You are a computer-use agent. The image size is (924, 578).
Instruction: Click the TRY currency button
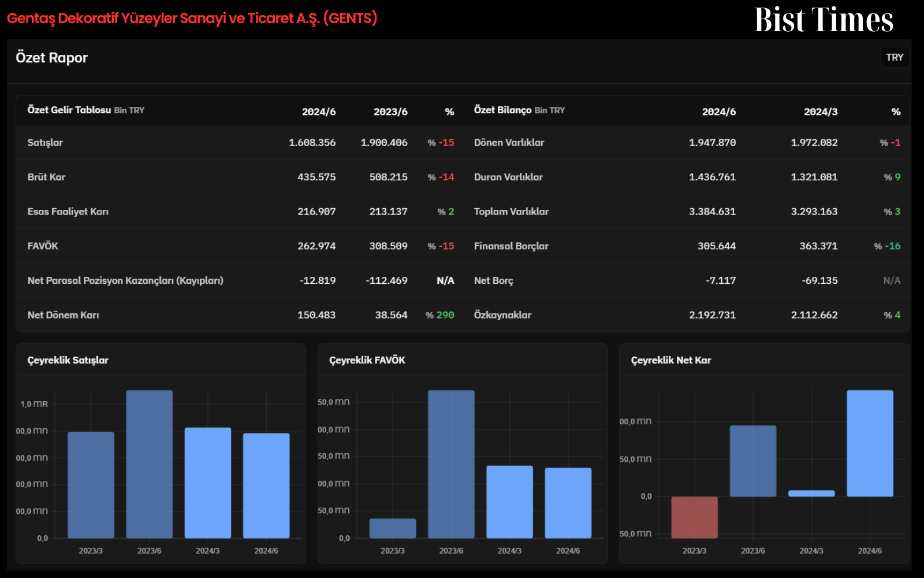(x=895, y=57)
